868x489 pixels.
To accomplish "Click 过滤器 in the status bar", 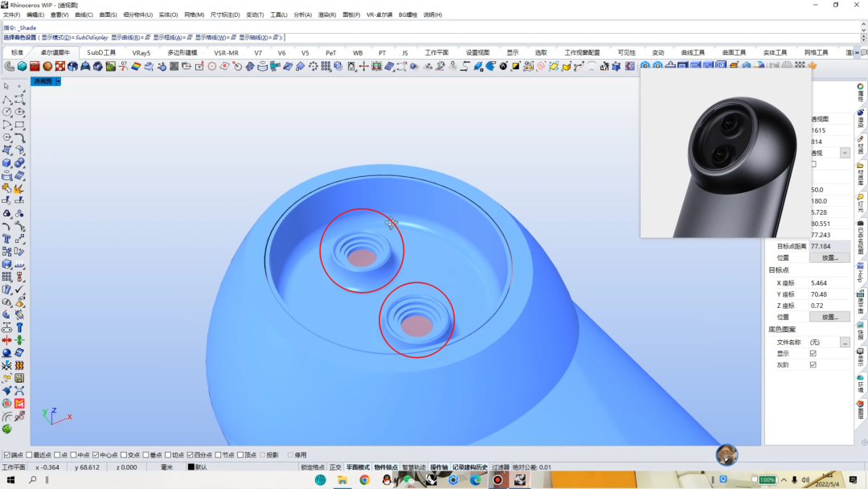I will coord(500,467).
